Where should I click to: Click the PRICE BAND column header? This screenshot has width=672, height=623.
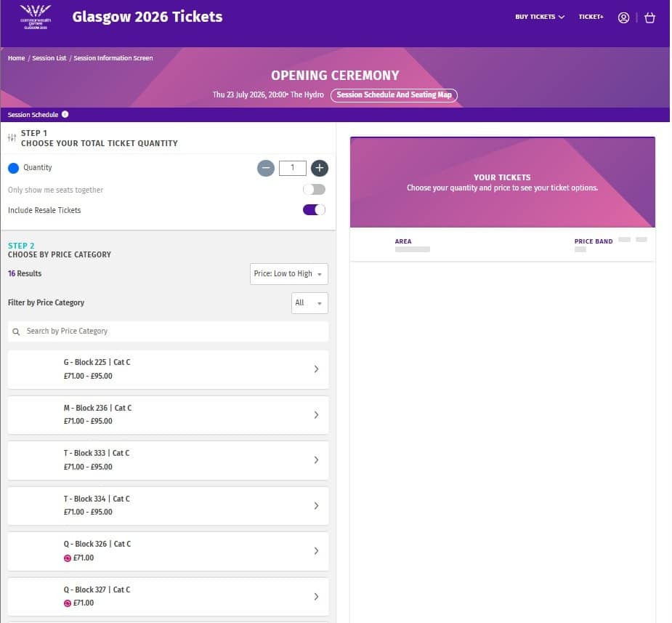click(x=593, y=241)
